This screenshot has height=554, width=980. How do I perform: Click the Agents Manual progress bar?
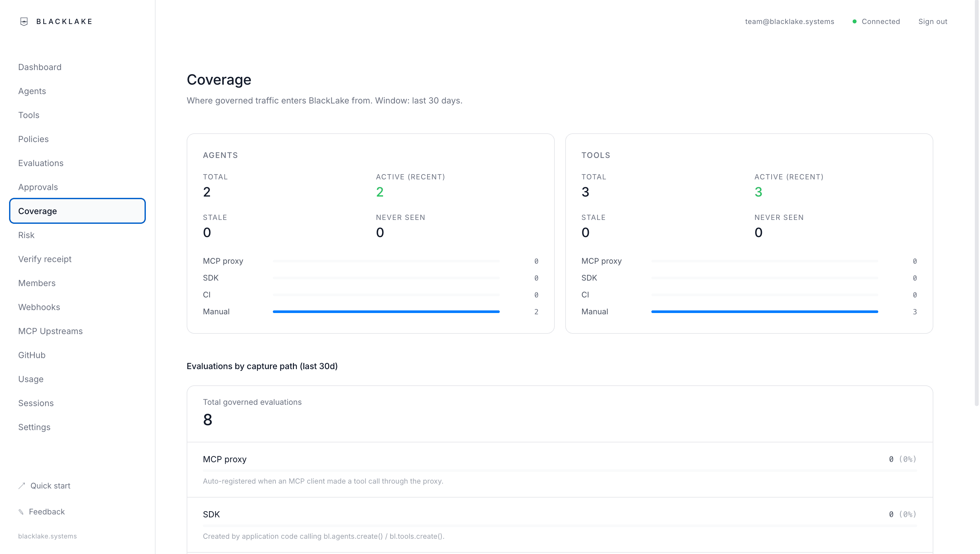[x=386, y=312]
